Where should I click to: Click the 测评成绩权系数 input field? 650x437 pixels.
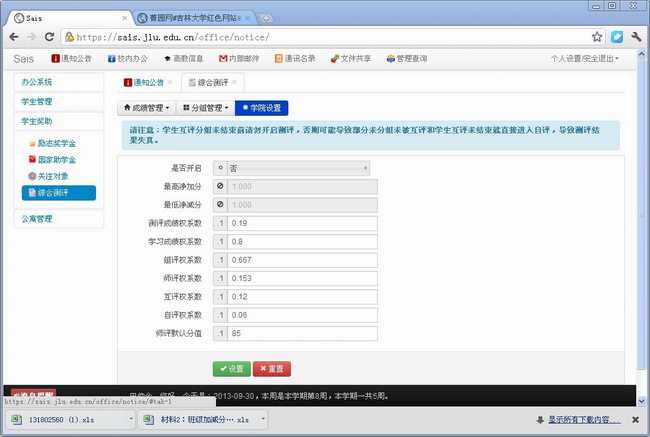pyautogui.click(x=301, y=223)
